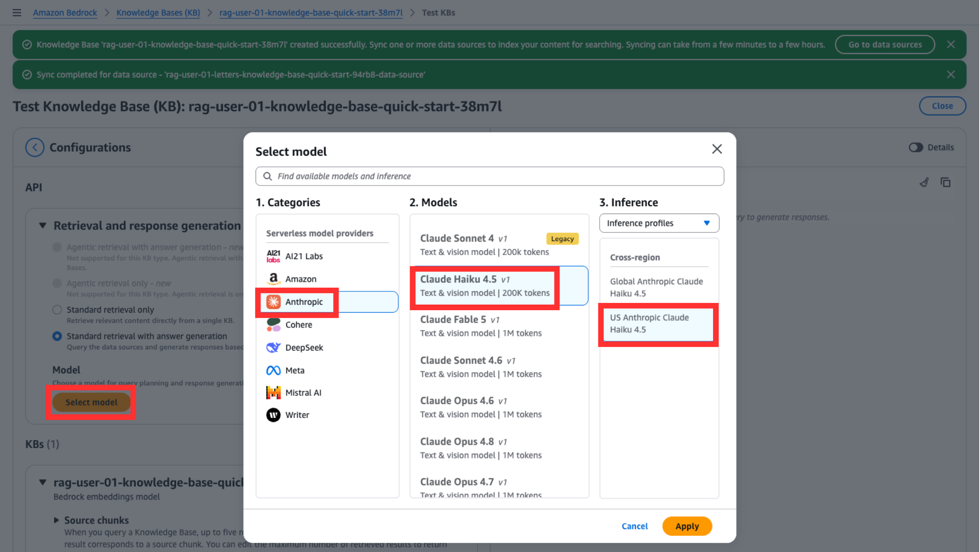Click the Apply button
This screenshot has height=552, width=980.
[x=687, y=526]
